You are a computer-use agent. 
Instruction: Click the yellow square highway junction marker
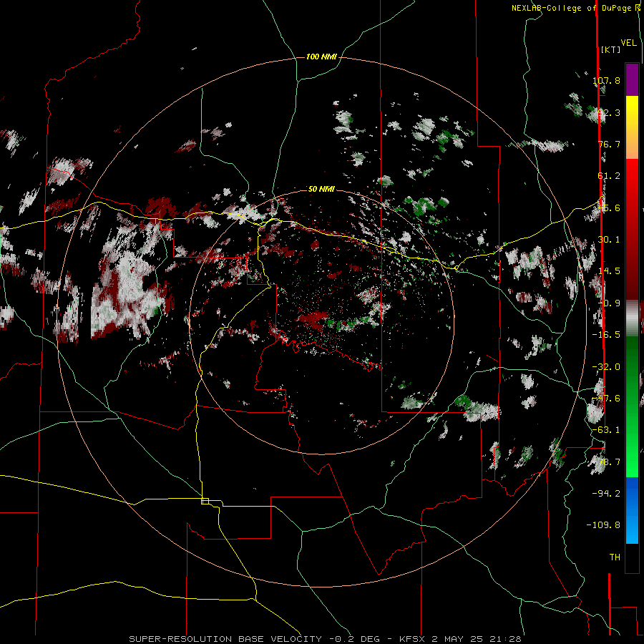coord(205,501)
